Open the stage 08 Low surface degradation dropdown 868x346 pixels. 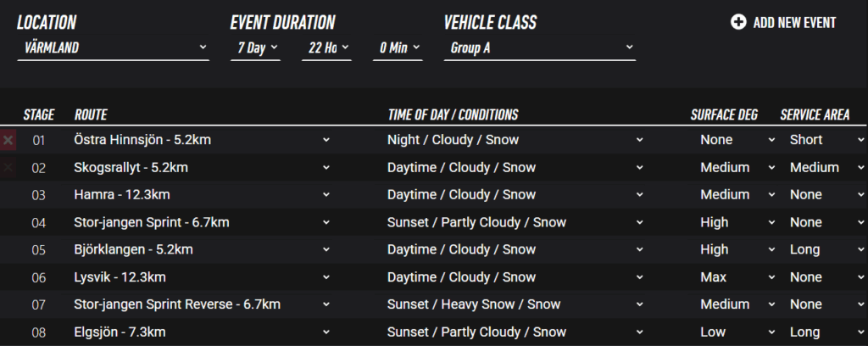(736, 332)
